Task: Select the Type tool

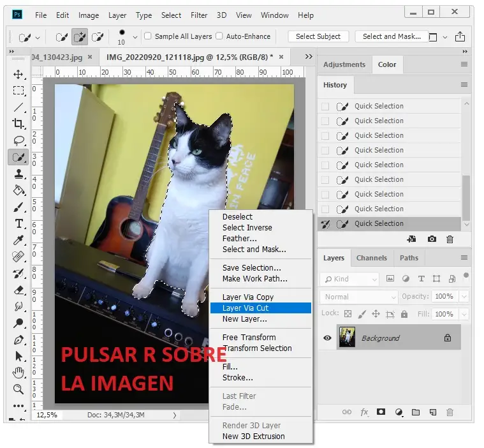Action: coord(18,223)
